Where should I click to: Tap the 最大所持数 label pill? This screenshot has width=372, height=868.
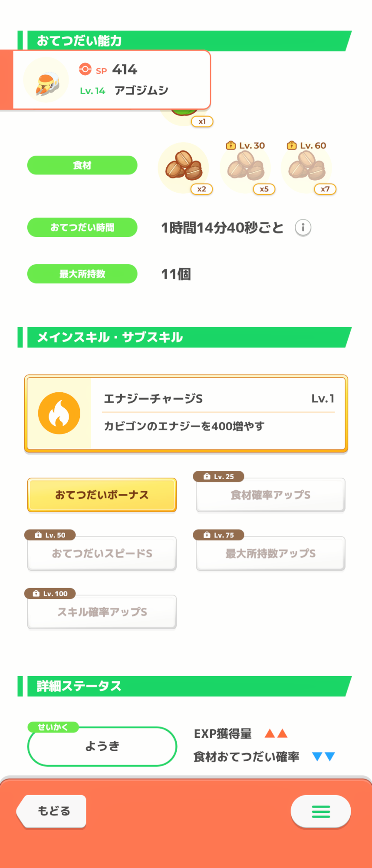[82, 274]
